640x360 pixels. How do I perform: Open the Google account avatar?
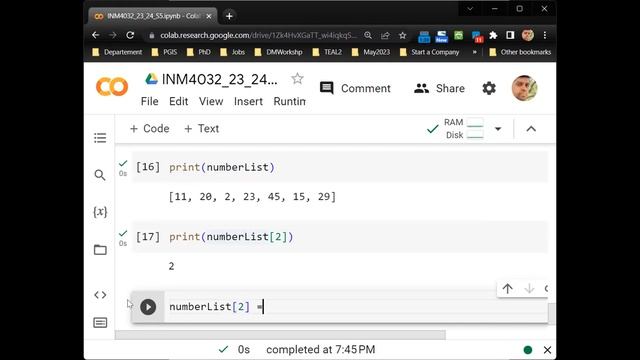[524, 88]
